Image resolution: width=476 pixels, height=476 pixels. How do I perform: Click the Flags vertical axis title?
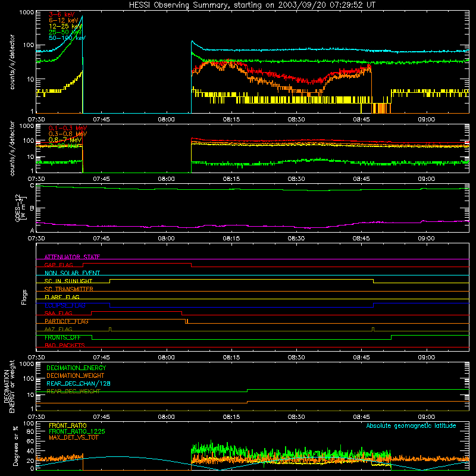coord(24,297)
